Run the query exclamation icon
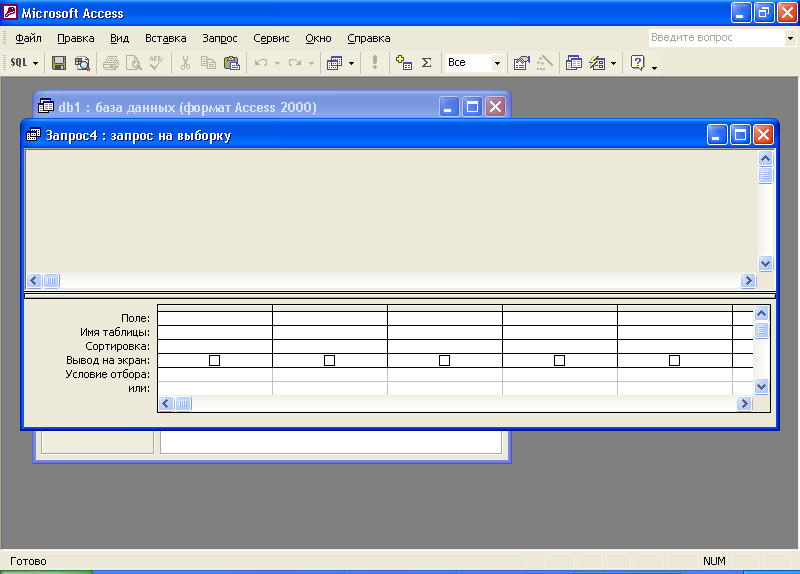The height and width of the screenshot is (574, 800). pyautogui.click(x=375, y=63)
